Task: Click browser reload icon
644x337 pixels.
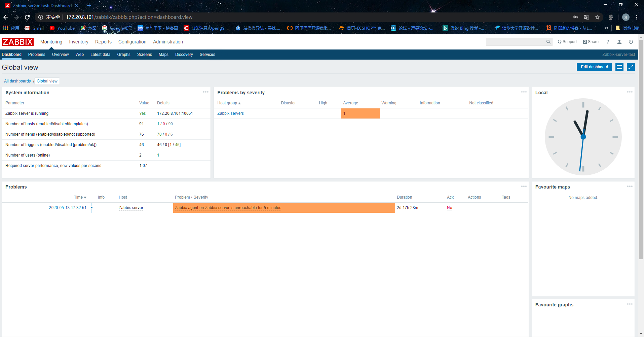Action: tap(27, 17)
